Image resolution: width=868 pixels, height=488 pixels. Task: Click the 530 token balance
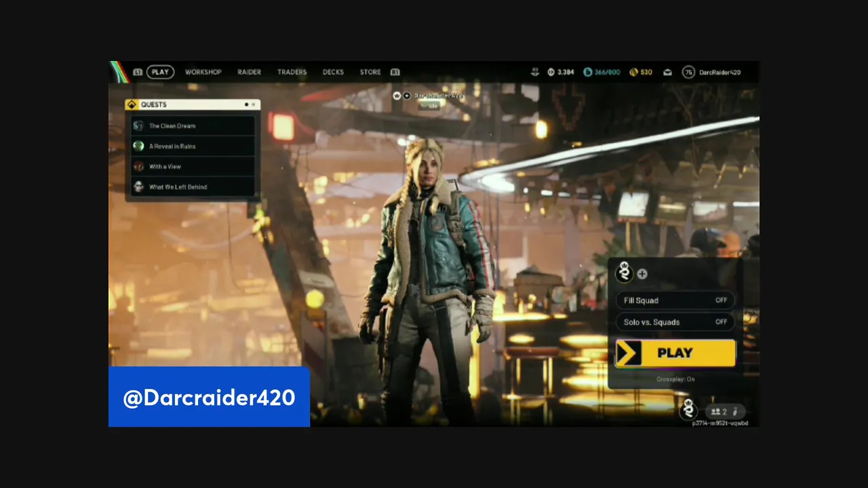click(646, 72)
